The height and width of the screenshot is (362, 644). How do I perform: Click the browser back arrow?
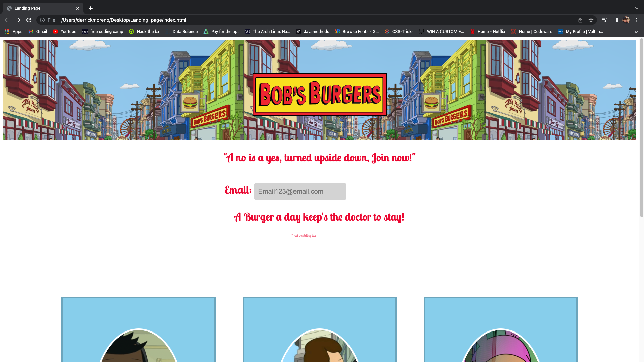[7, 20]
